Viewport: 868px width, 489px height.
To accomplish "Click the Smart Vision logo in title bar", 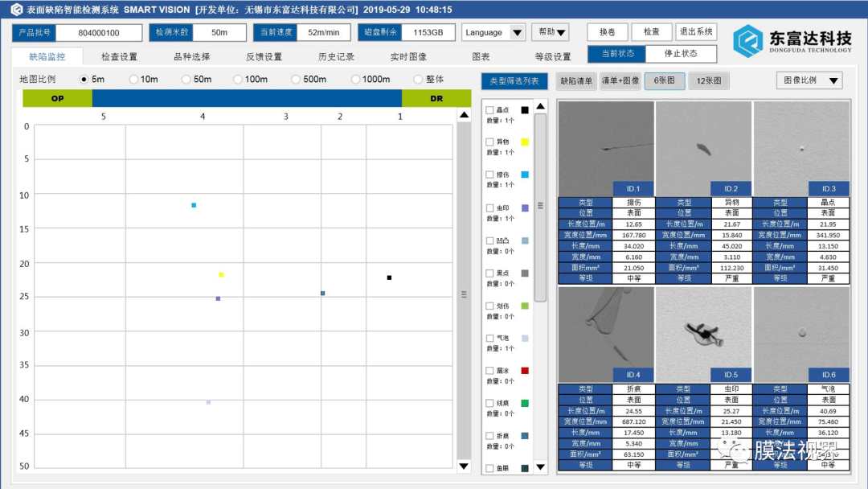I will click(x=16, y=10).
